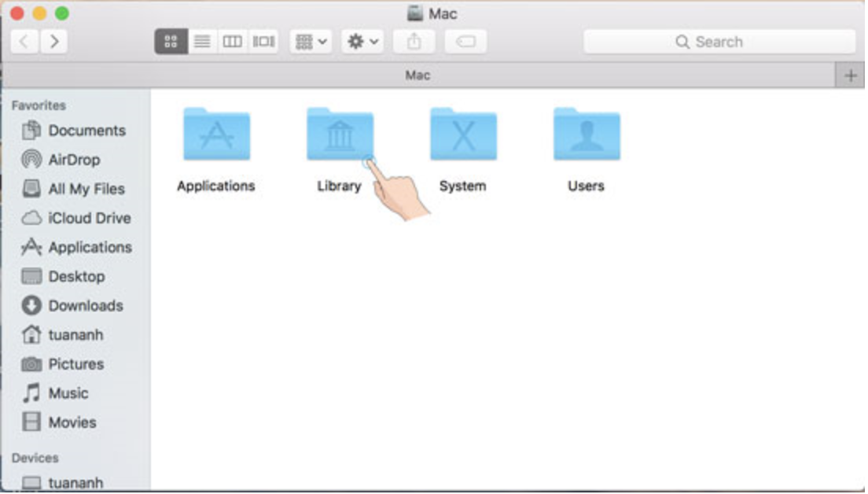Click the Share toolbar button
The image size is (868, 494).
(x=414, y=42)
